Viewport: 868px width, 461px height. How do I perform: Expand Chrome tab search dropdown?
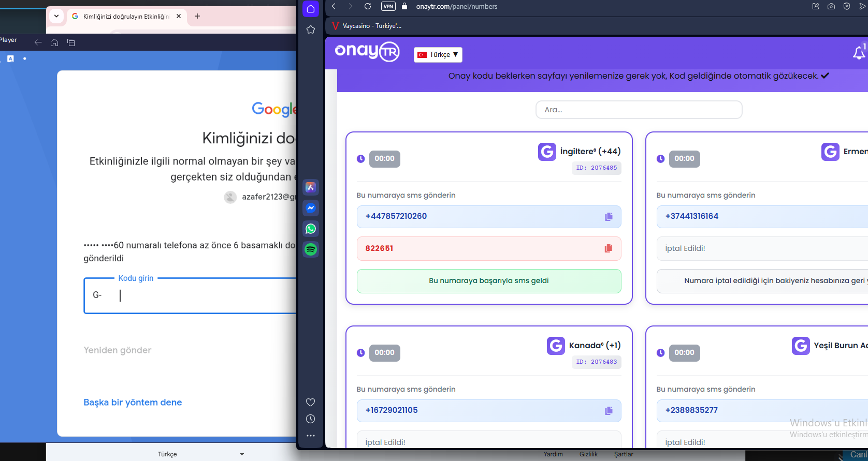[x=56, y=16]
